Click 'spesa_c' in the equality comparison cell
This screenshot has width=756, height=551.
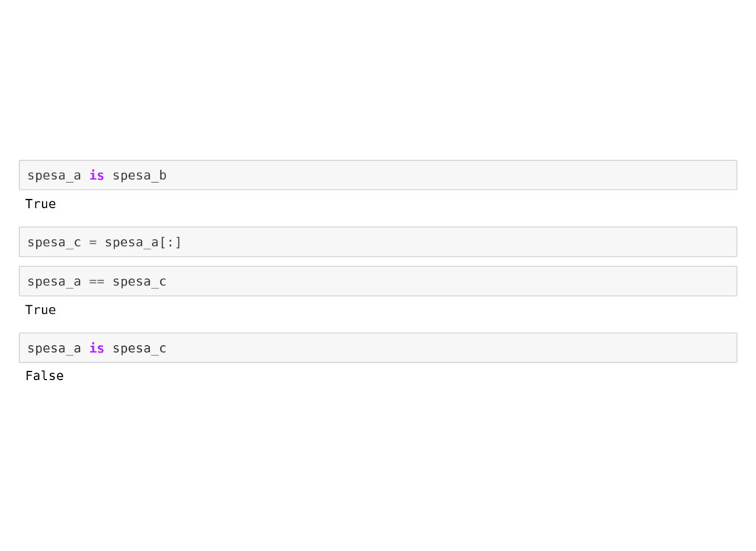pyautogui.click(x=140, y=283)
